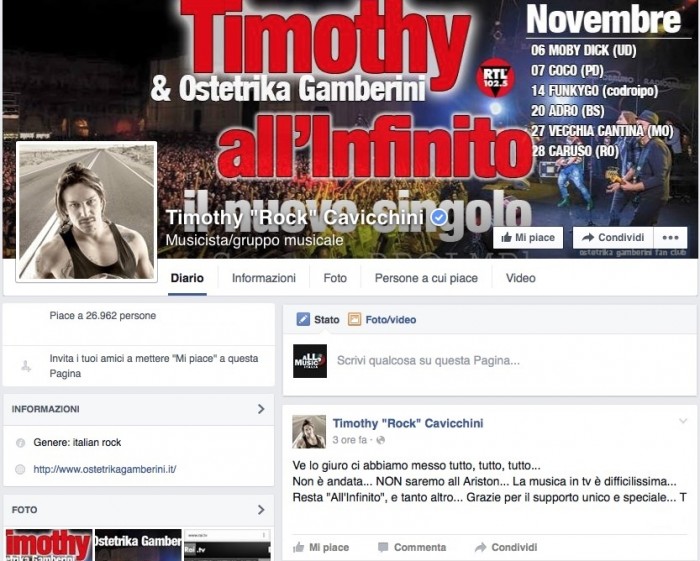This screenshot has height=561, width=700.
Task: Click the verified badge next to page name
Action: click(x=440, y=218)
